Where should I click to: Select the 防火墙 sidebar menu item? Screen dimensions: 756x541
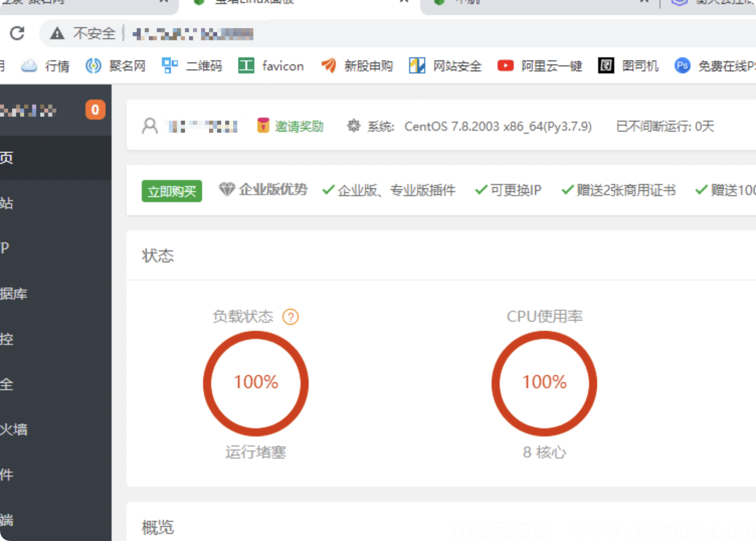14,429
